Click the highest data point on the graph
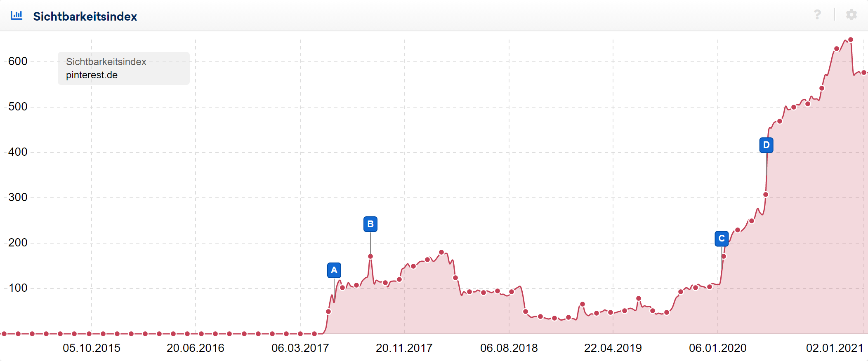Screen dimensions: 868x361 850,40
